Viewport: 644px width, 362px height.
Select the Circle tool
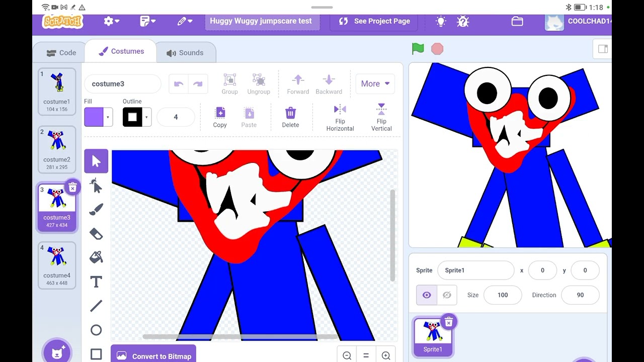(x=96, y=330)
